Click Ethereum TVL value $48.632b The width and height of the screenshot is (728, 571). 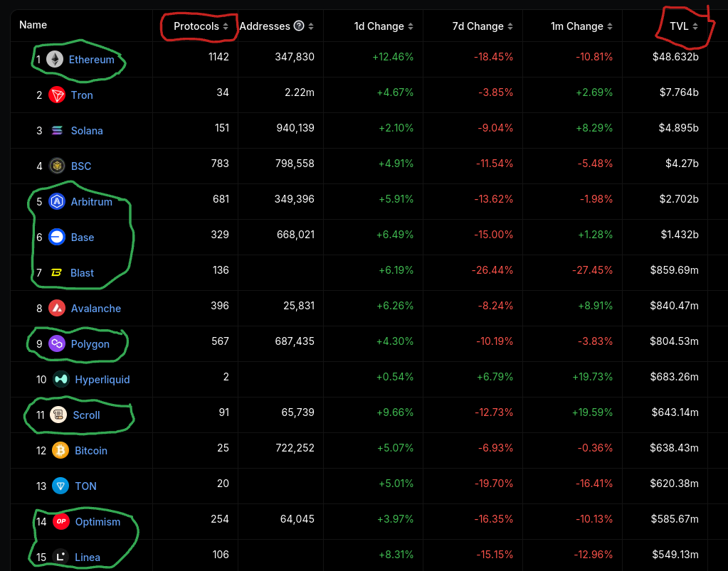[675, 57]
